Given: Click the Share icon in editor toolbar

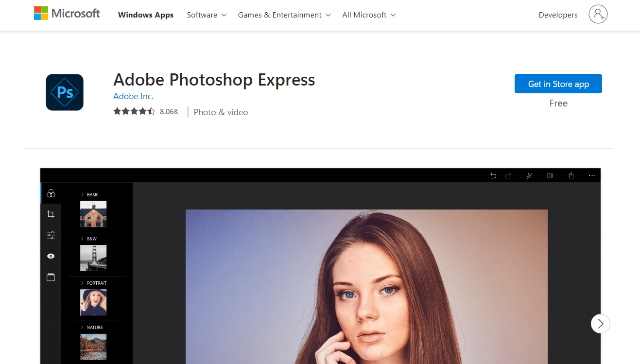Looking at the screenshot, I should tap(571, 175).
